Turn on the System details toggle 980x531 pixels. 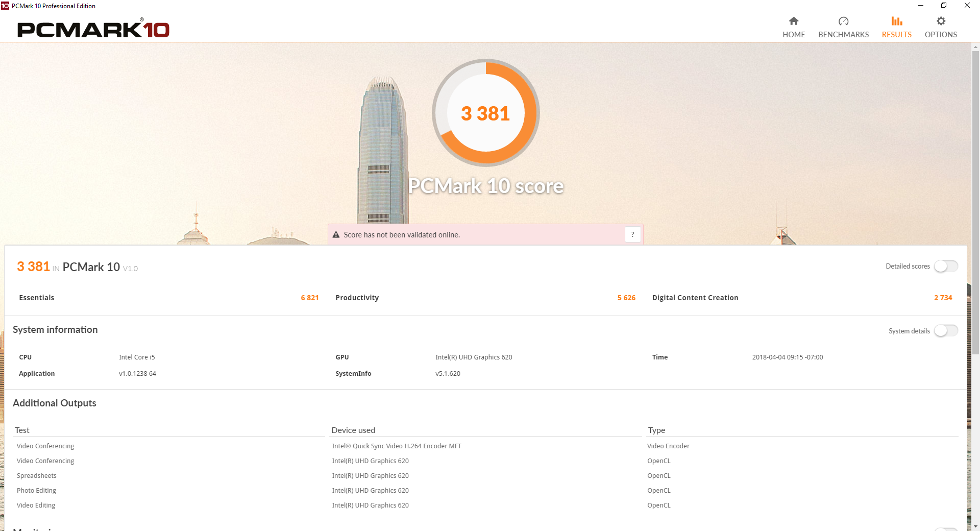click(x=946, y=331)
